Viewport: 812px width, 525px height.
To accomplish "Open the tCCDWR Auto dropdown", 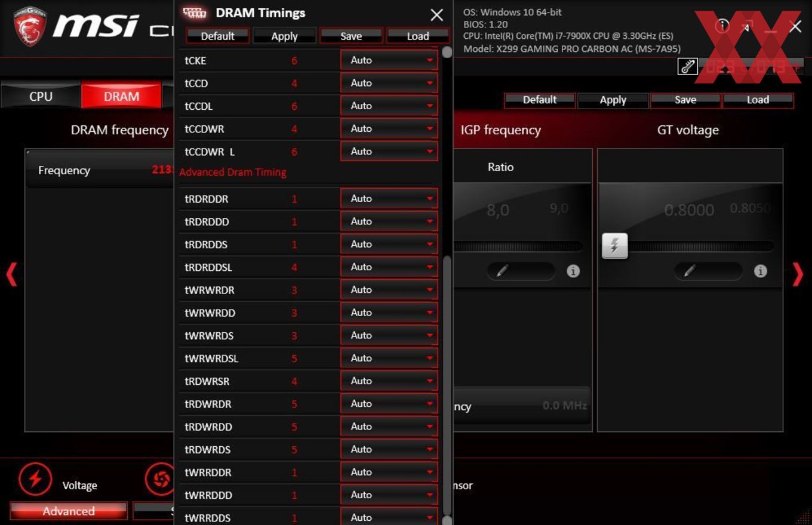I will click(389, 128).
